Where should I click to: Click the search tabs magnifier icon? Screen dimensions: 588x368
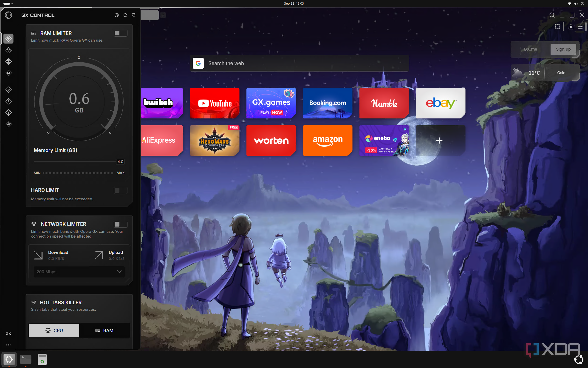tap(552, 15)
